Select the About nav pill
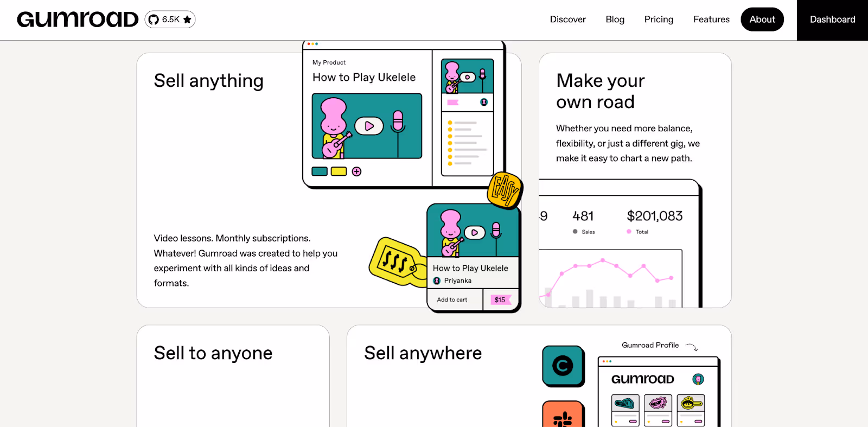This screenshot has height=427, width=868. coord(762,20)
